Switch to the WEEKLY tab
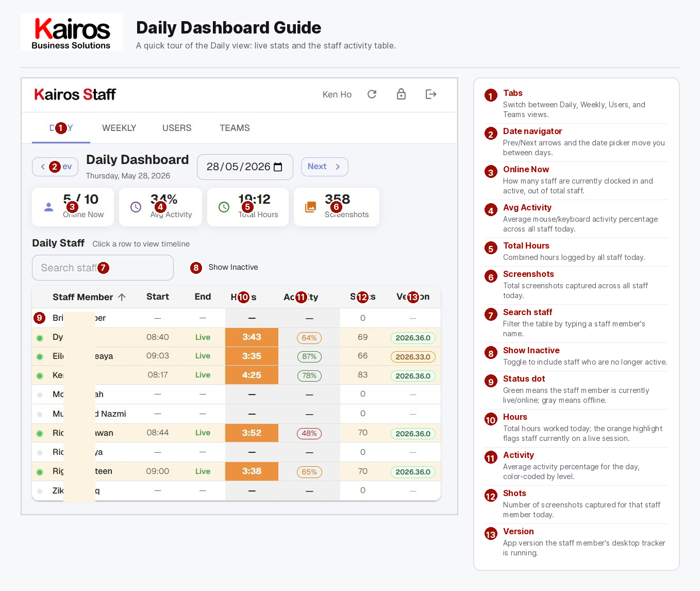 click(119, 128)
